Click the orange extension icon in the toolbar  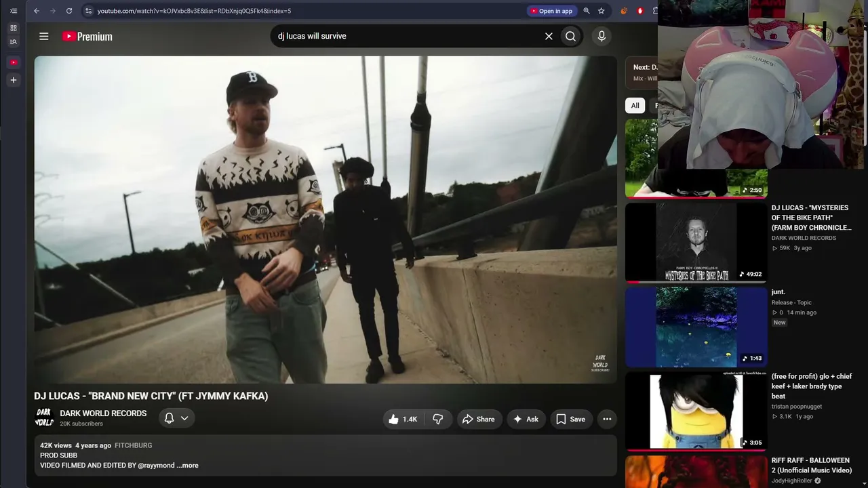click(624, 11)
